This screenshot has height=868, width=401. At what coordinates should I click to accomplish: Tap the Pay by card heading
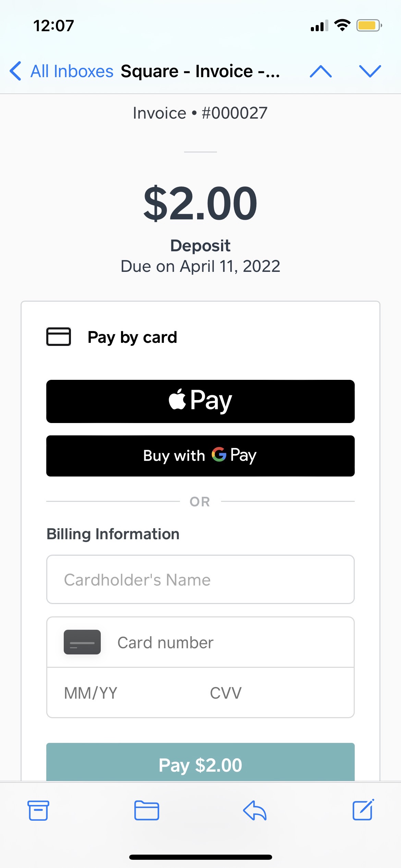coord(132,337)
